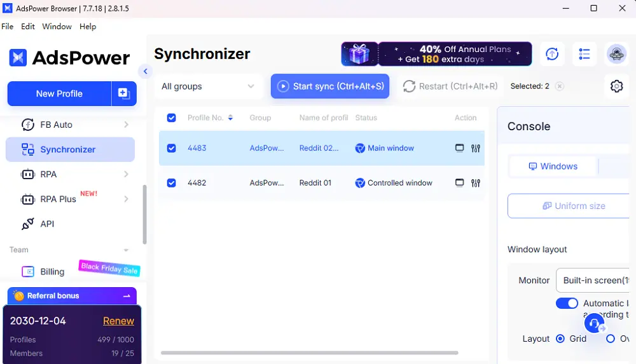Image resolution: width=636 pixels, height=364 pixels.
Task: Click Start sync (Ctrl+Alt+S)
Action: (x=330, y=86)
